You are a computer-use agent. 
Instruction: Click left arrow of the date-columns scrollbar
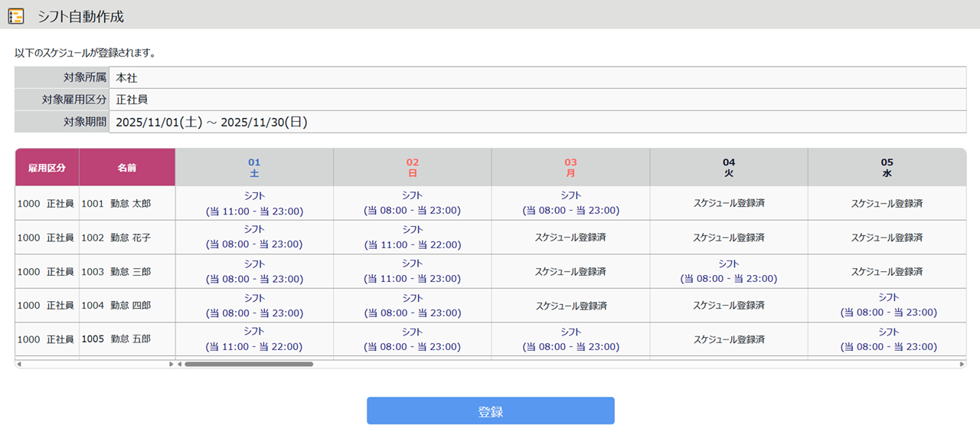coord(180,364)
